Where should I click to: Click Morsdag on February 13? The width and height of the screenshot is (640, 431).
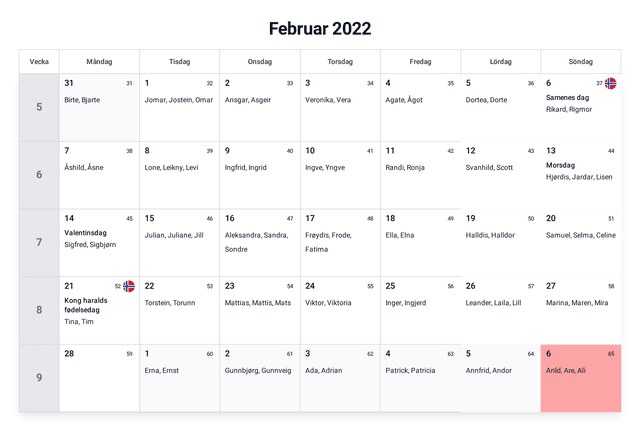(560, 165)
